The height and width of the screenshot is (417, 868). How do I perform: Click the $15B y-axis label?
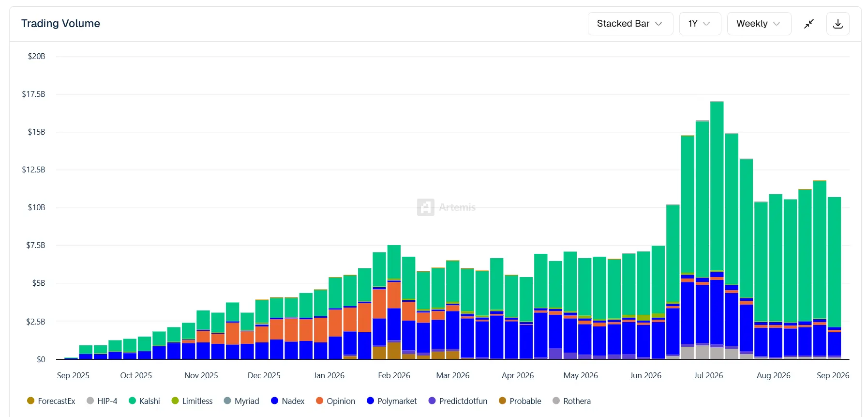coord(37,132)
